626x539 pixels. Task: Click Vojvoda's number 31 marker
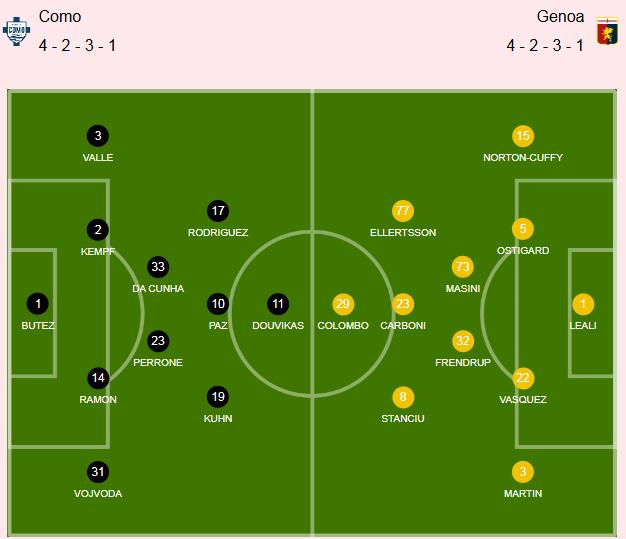pos(98,472)
